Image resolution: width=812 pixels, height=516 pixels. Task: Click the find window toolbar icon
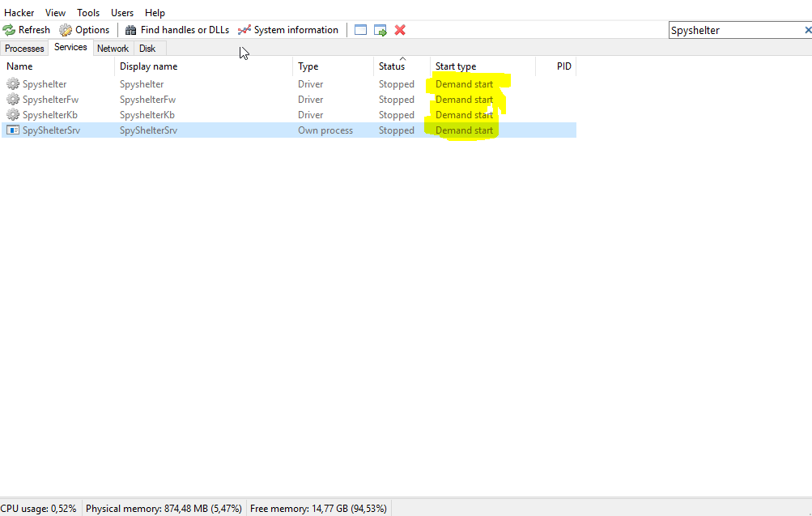(360, 30)
